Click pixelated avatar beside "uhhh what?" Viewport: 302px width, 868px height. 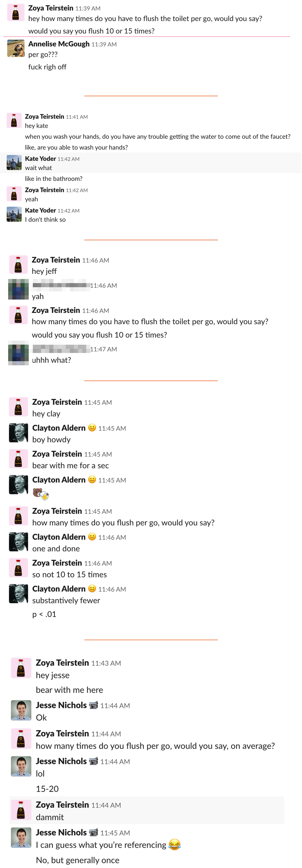click(18, 353)
